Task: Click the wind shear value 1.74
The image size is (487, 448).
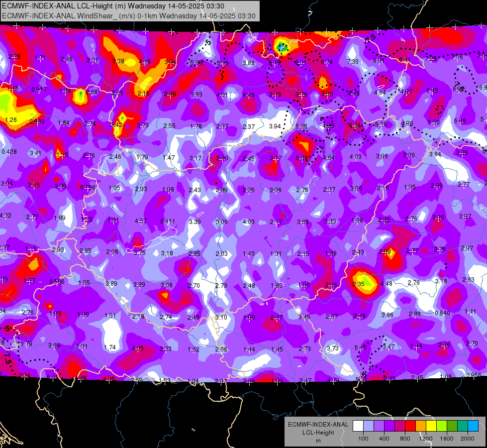Action: (x=110, y=347)
